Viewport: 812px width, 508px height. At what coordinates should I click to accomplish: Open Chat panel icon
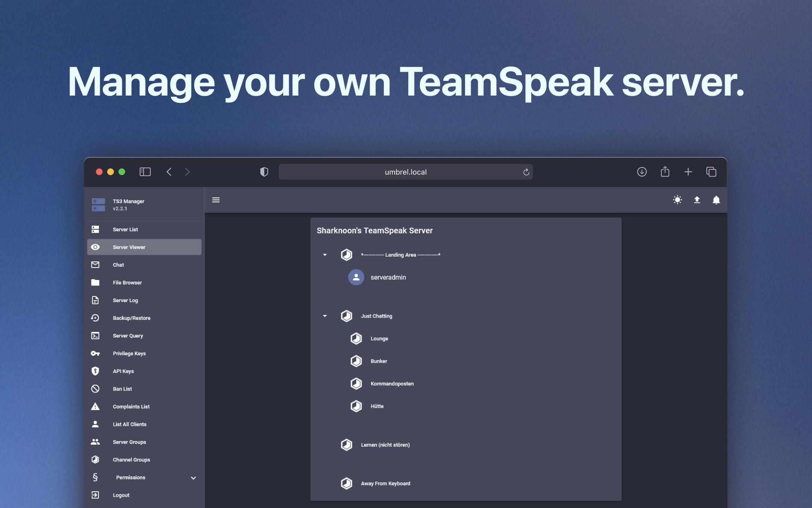pyautogui.click(x=95, y=265)
